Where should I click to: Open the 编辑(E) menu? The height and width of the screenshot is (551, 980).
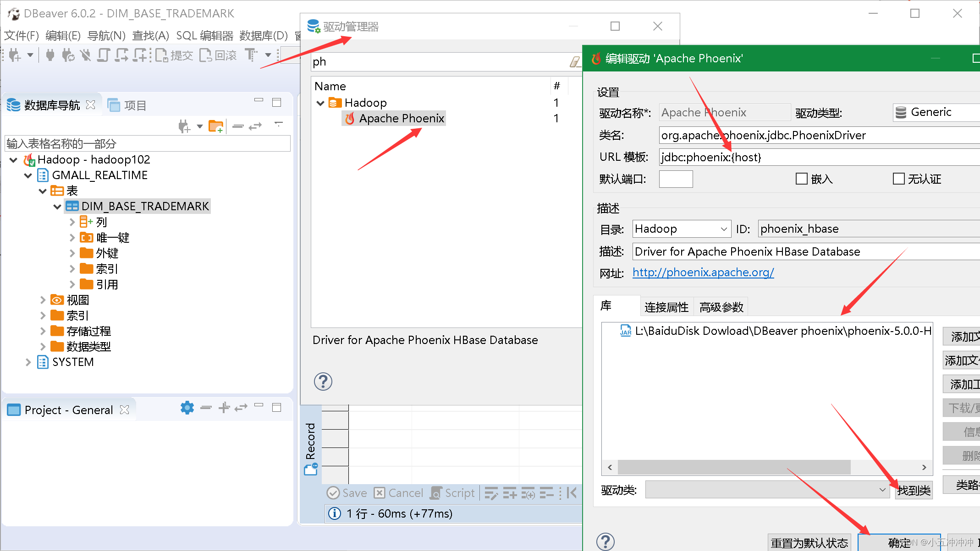pyautogui.click(x=63, y=35)
